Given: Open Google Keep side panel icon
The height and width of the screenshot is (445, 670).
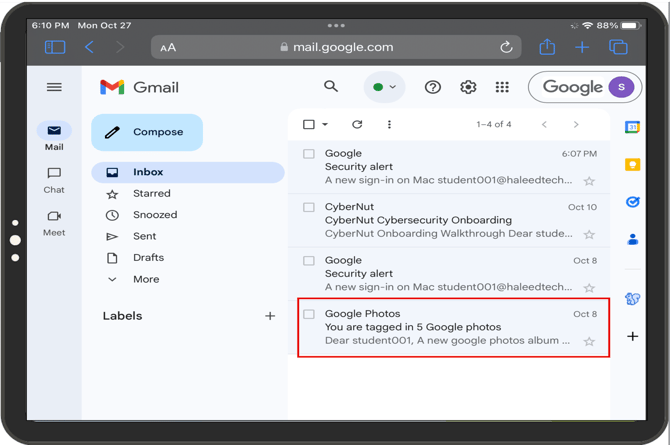Looking at the screenshot, I should point(632,164).
